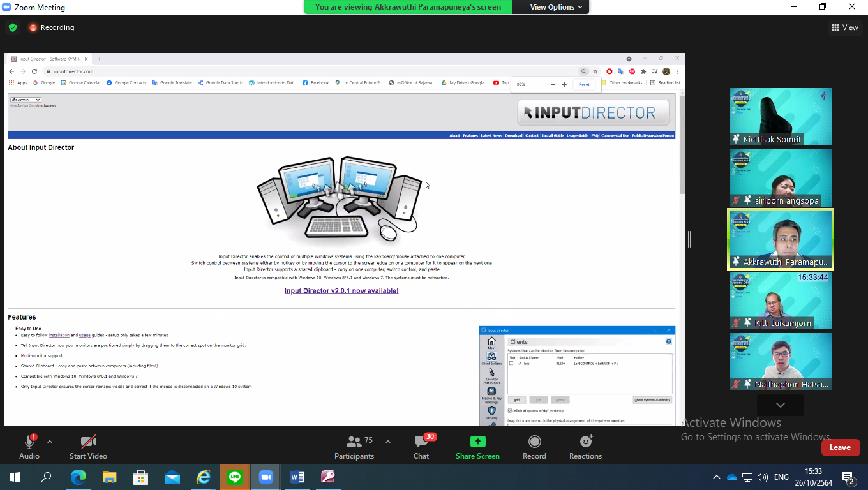This screenshot has width=868, height=490.
Task: Open the installation guide link
Action: click(59, 335)
